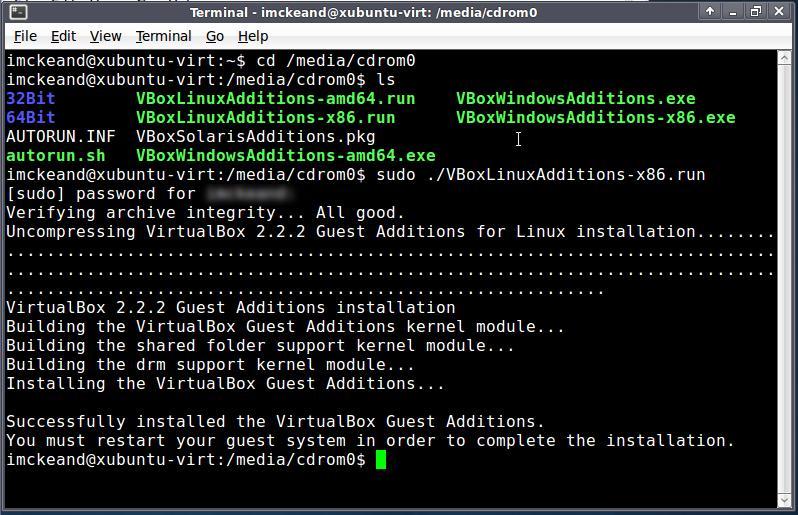Image resolution: width=798 pixels, height=515 pixels.
Task: Click VBoxWindowsAdditions.exe file name
Action: [576, 98]
